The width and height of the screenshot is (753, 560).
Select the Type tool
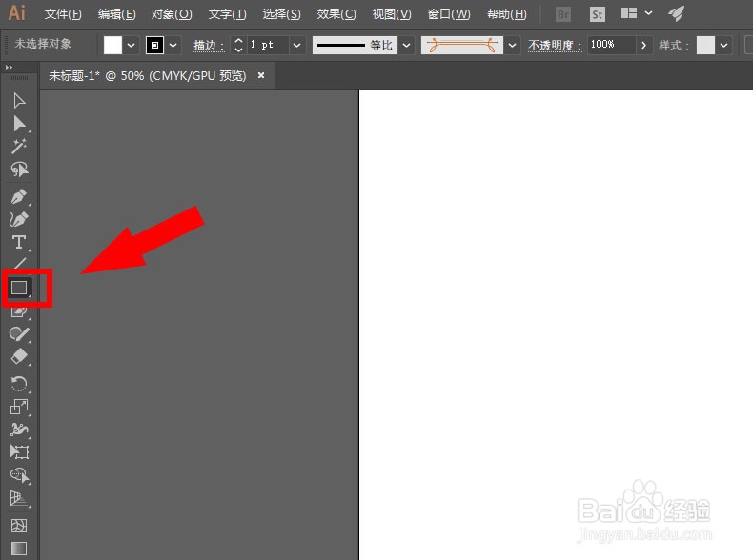(x=19, y=242)
